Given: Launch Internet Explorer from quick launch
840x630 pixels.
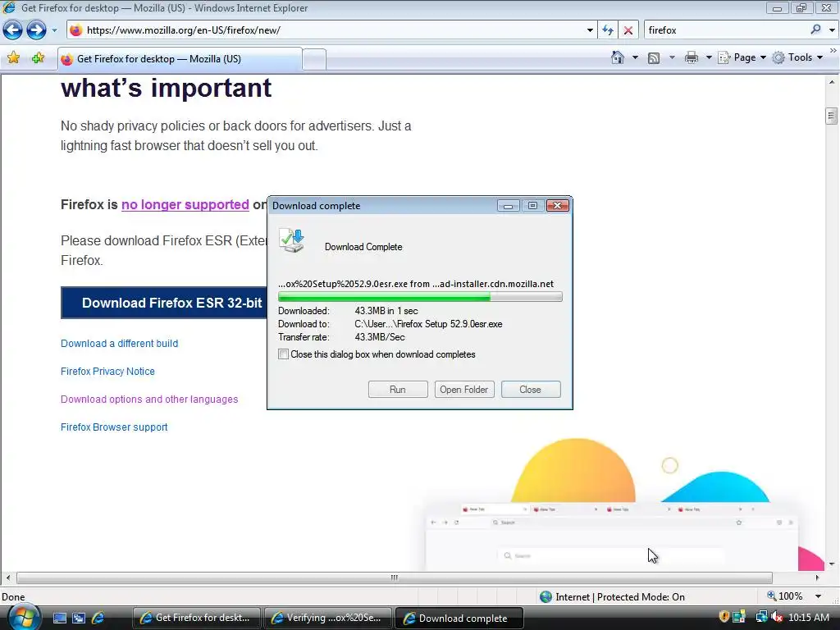Looking at the screenshot, I should 98,619.
